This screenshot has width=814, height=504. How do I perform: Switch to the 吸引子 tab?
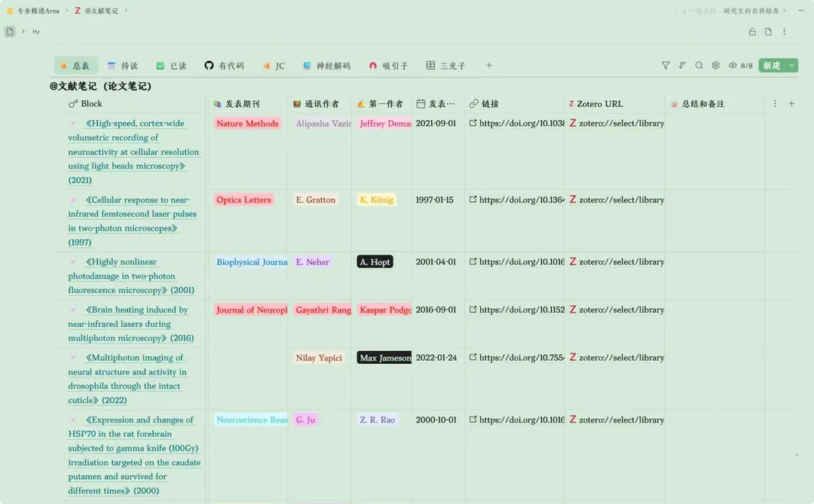[x=388, y=66]
